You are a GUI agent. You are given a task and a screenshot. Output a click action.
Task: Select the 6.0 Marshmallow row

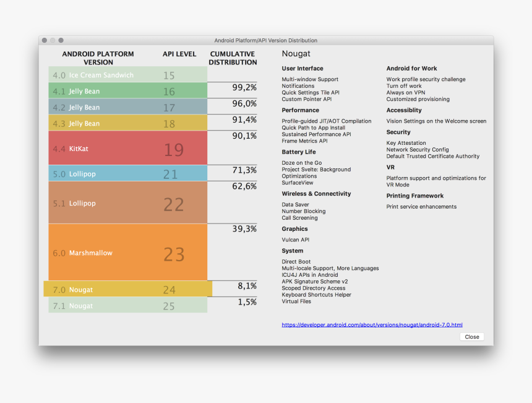pos(128,252)
